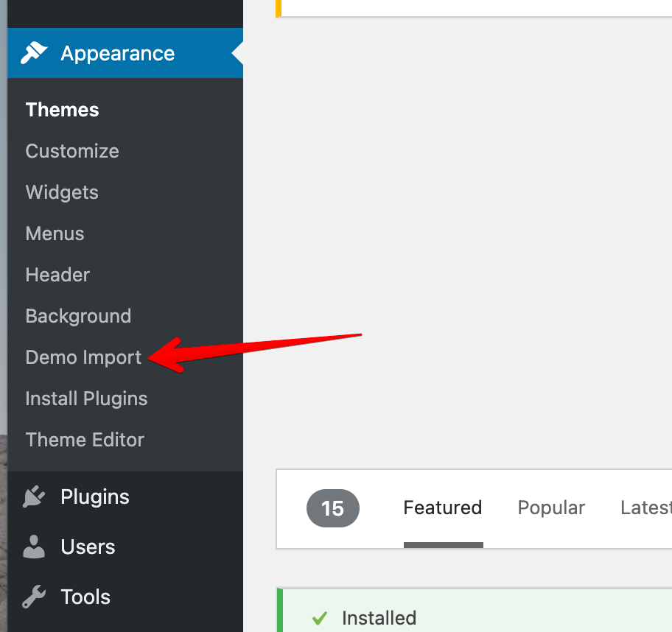
Task: Click the Users person icon
Action: pyautogui.click(x=35, y=547)
